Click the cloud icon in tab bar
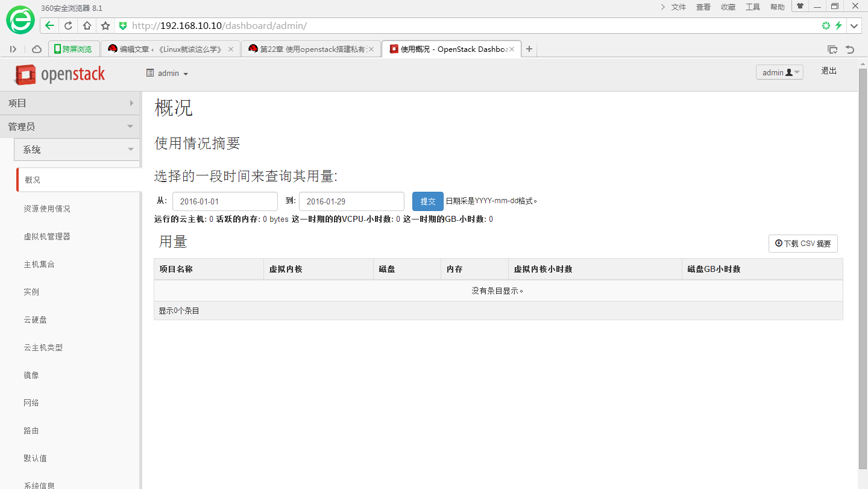The height and width of the screenshot is (489, 868). click(x=37, y=49)
